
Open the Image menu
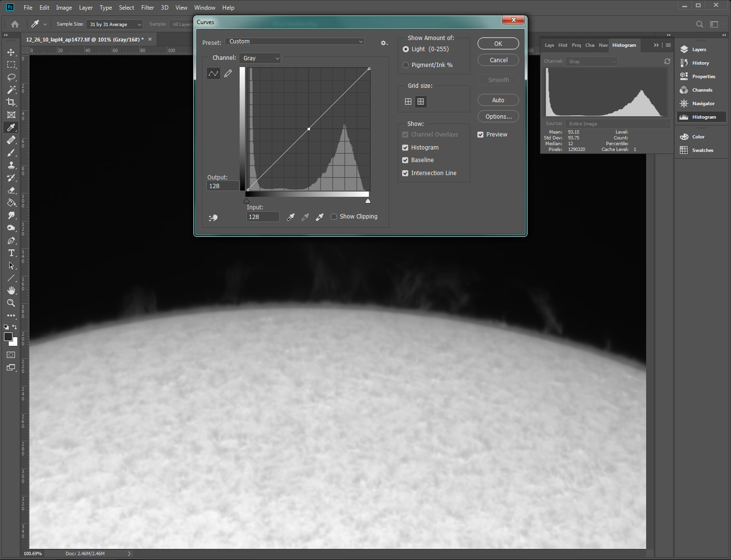coord(64,8)
